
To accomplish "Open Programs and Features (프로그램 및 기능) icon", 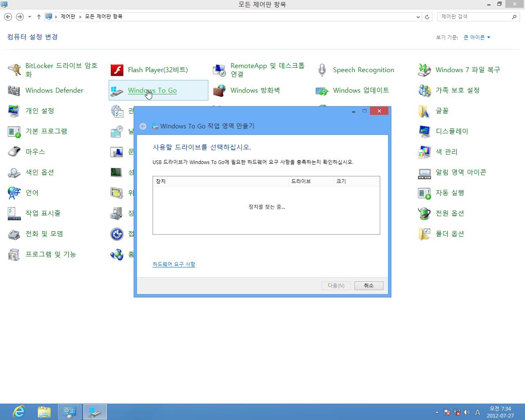I will [14, 255].
